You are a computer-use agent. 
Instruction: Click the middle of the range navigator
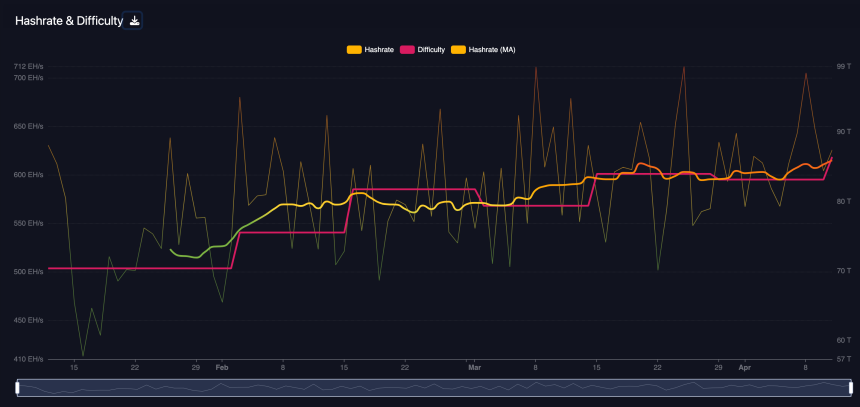click(430, 387)
